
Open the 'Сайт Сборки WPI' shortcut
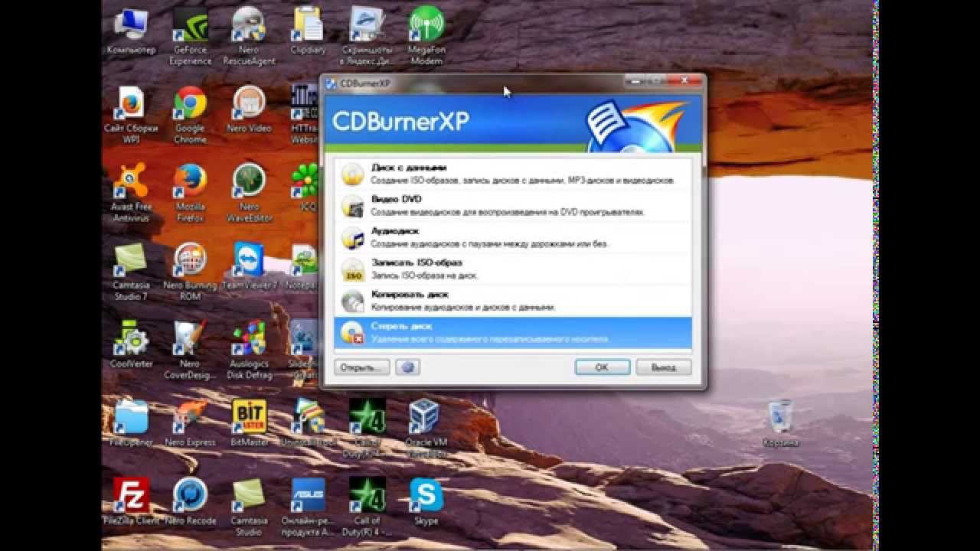pos(131,115)
